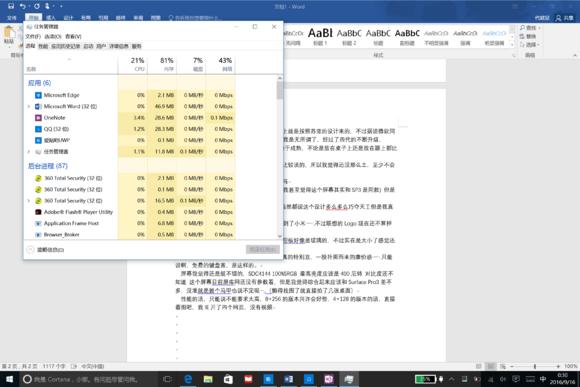Select the Application Frame Host process
Viewport: 580px width, 387px height.
[x=129, y=223]
